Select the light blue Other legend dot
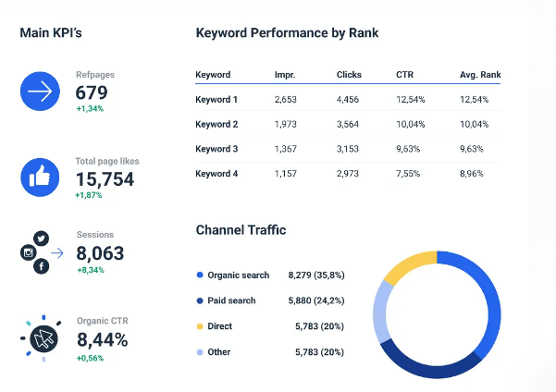Viewport: 556px width, 392px height. click(x=200, y=352)
